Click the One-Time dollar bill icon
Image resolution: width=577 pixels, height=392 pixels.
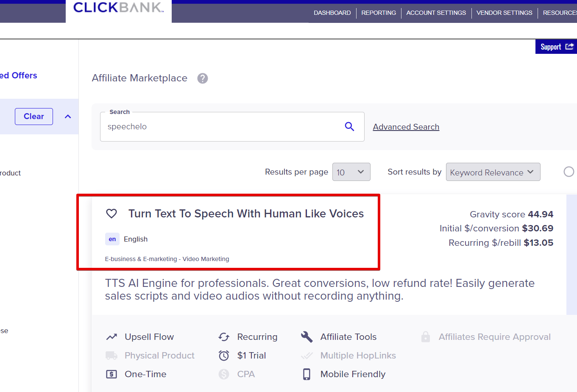[x=111, y=374]
